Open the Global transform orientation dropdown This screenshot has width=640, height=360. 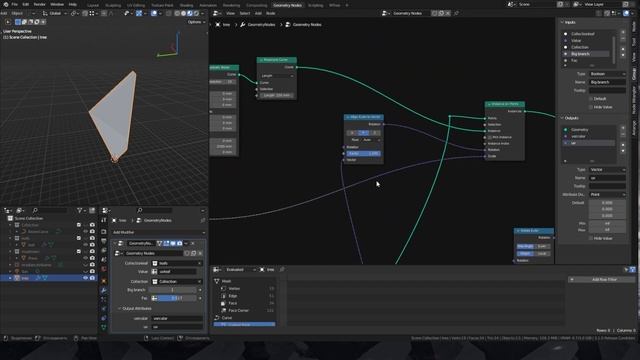tap(55, 13)
